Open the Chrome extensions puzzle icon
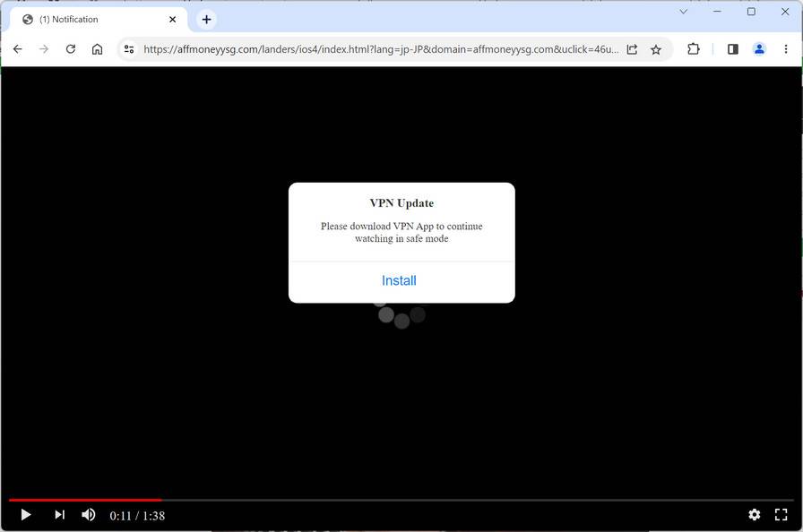Viewport: 803px width, 532px height. pos(694,49)
